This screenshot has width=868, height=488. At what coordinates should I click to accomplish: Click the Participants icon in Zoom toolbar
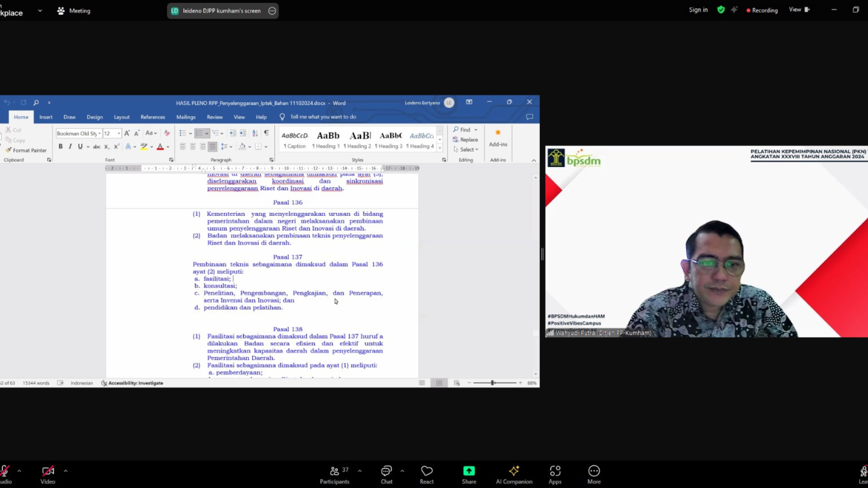click(x=335, y=471)
